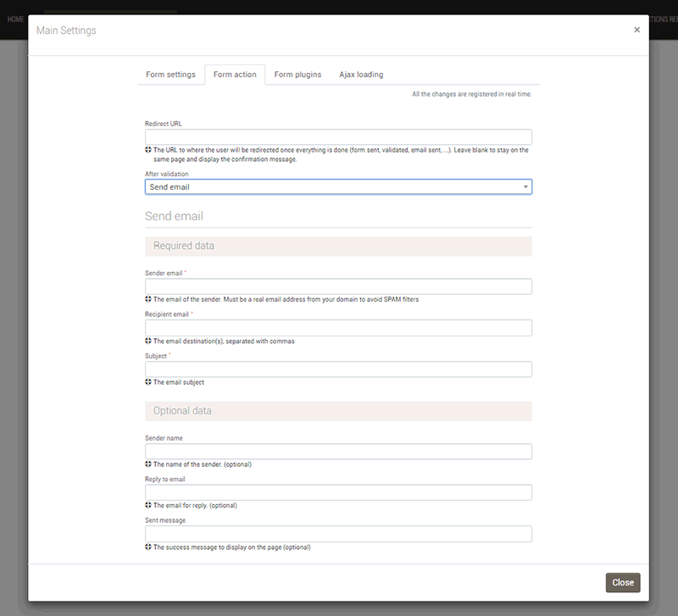The height and width of the screenshot is (616, 678).
Task: Dismiss Main Settings dialog with the X
Action: [636, 30]
